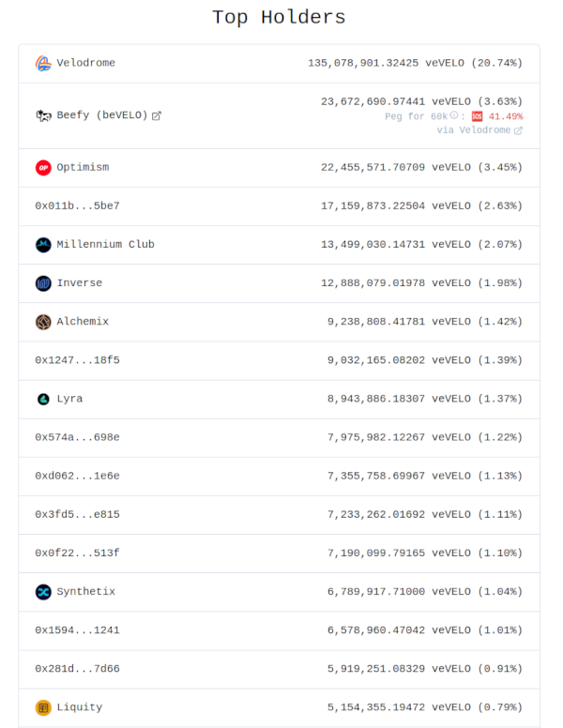This screenshot has width=563, height=728.
Task: Click the Liquity logo icon
Action: [43, 707]
